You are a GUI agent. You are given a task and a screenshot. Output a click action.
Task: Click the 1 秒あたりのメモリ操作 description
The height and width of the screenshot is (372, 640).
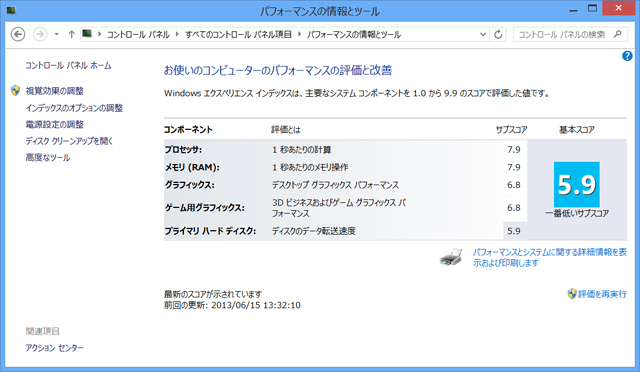point(310,167)
